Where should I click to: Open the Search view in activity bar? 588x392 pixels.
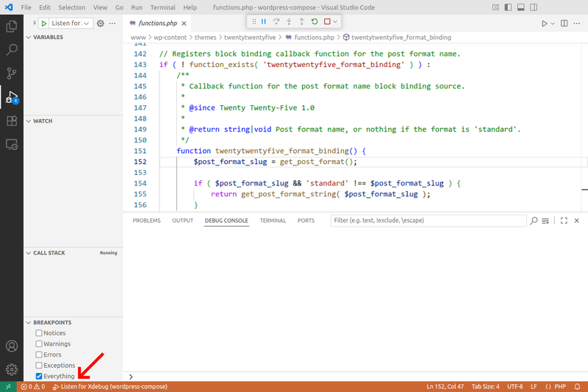click(12, 49)
